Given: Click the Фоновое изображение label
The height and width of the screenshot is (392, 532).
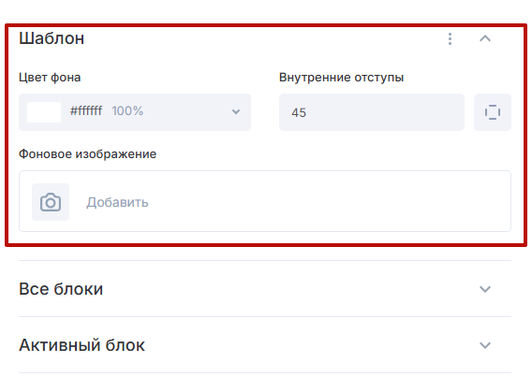Looking at the screenshot, I should click(87, 154).
